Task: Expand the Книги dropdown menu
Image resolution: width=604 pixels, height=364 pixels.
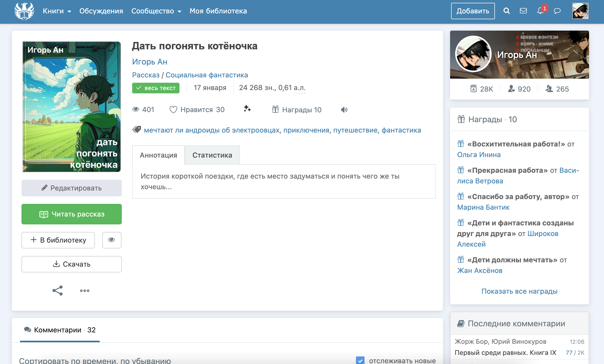Action: tap(57, 11)
